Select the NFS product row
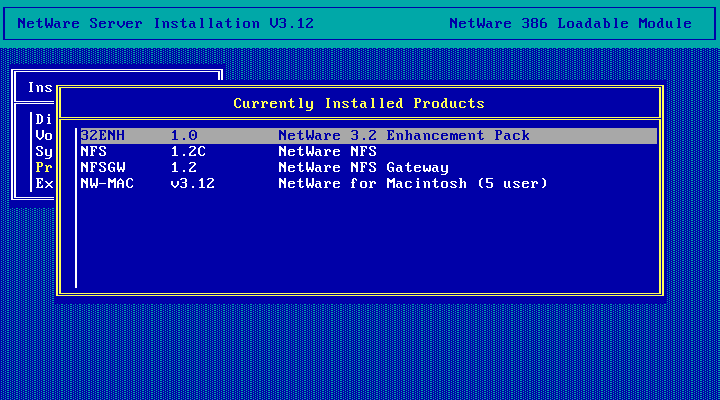Screen dimensions: 720x400 pos(369,152)
